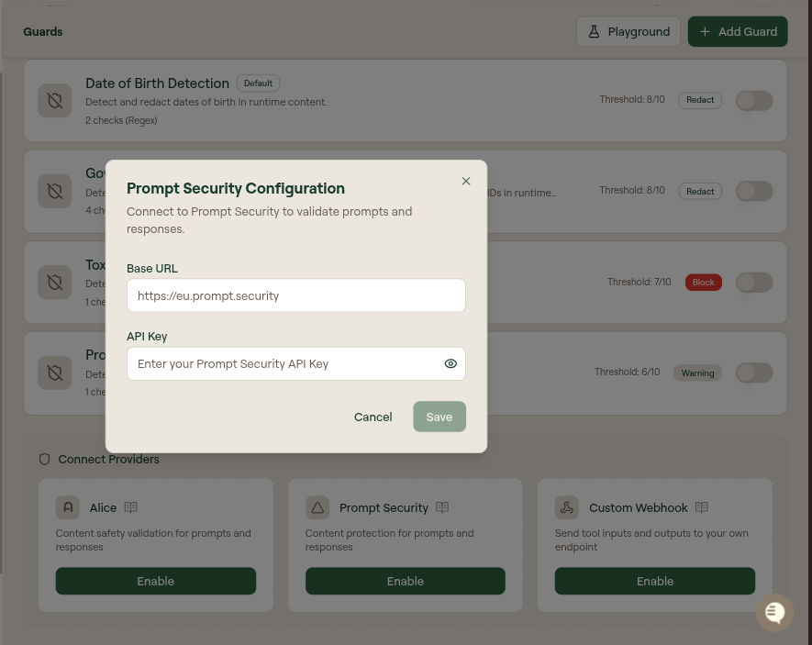Cancel the Prompt Security configuration

[373, 417]
